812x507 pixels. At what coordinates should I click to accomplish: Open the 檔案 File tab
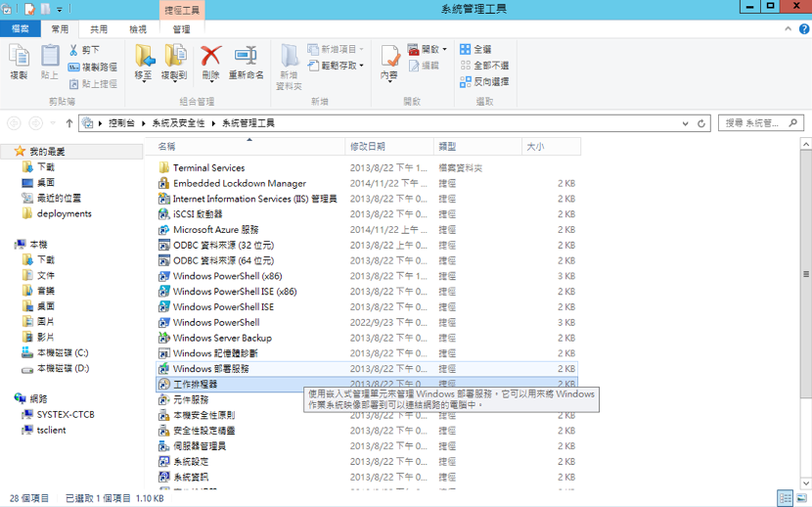[21, 28]
